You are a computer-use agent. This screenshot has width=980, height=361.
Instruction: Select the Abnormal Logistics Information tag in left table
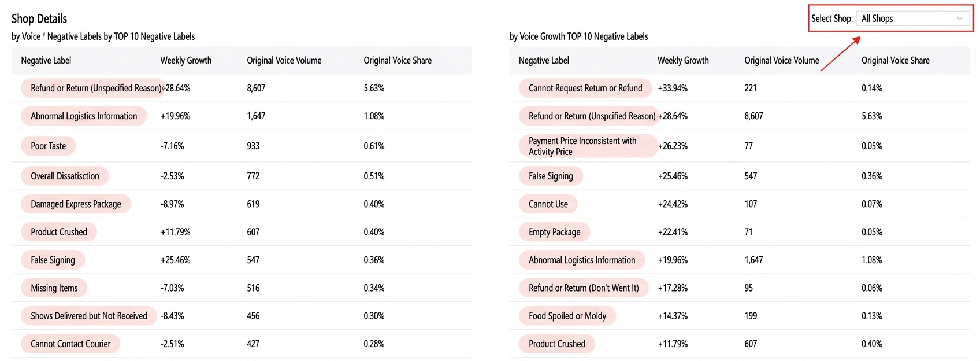tap(84, 116)
